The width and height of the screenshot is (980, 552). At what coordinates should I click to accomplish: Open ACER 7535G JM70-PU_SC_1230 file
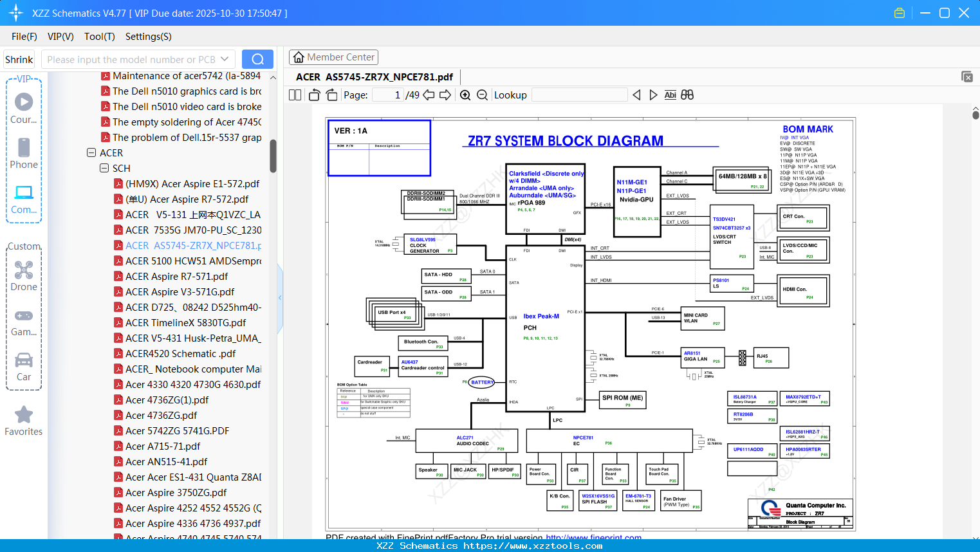click(x=193, y=230)
